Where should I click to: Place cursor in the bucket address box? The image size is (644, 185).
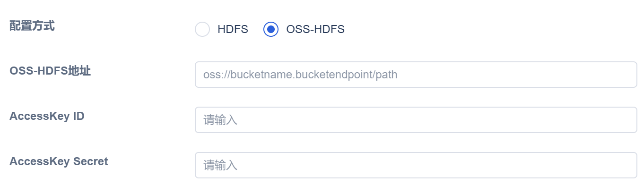(x=416, y=75)
